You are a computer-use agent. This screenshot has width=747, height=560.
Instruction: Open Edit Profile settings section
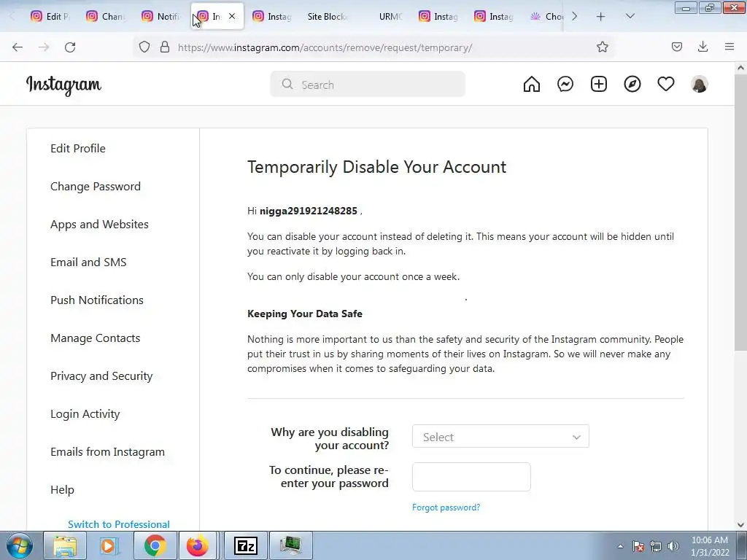click(x=78, y=148)
